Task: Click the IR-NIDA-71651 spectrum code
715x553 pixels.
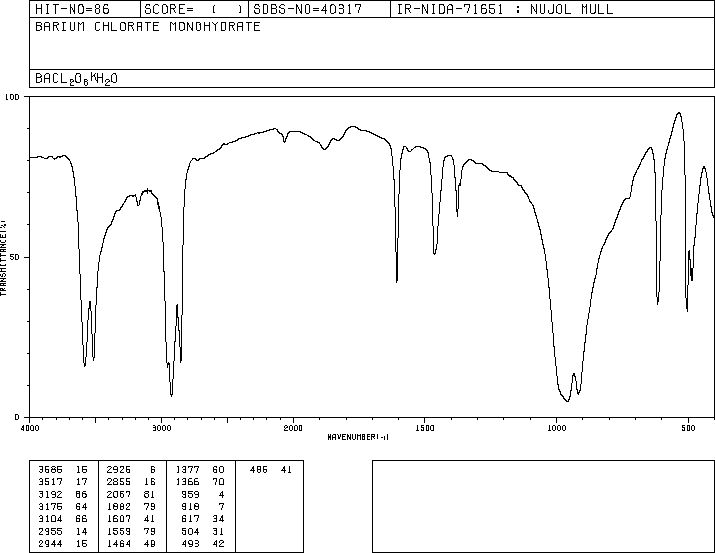Action: [450, 9]
